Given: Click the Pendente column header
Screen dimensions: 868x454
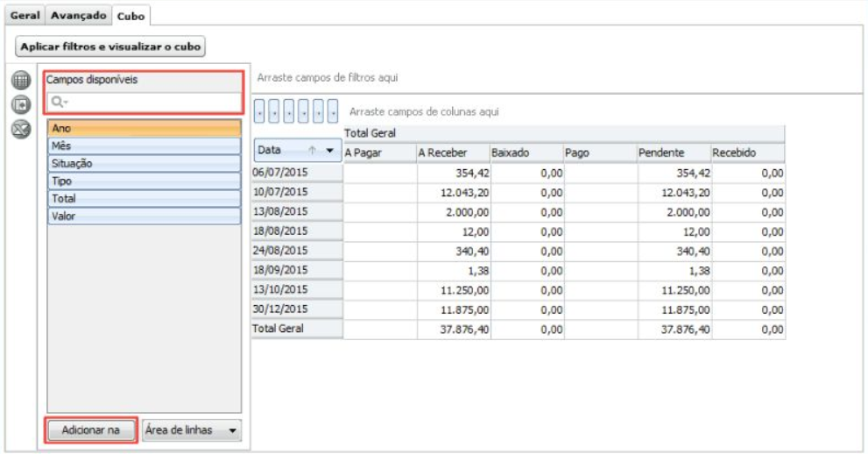Looking at the screenshot, I should (674, 153).
